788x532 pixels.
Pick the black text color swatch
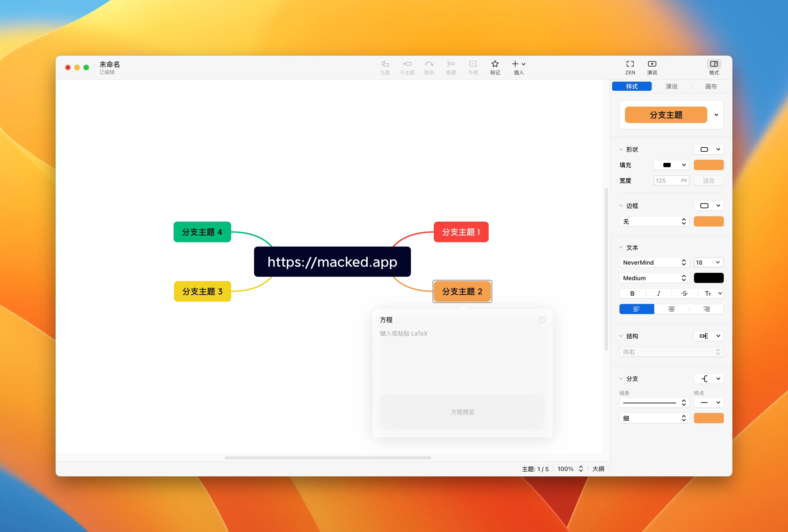click(709, 278)
